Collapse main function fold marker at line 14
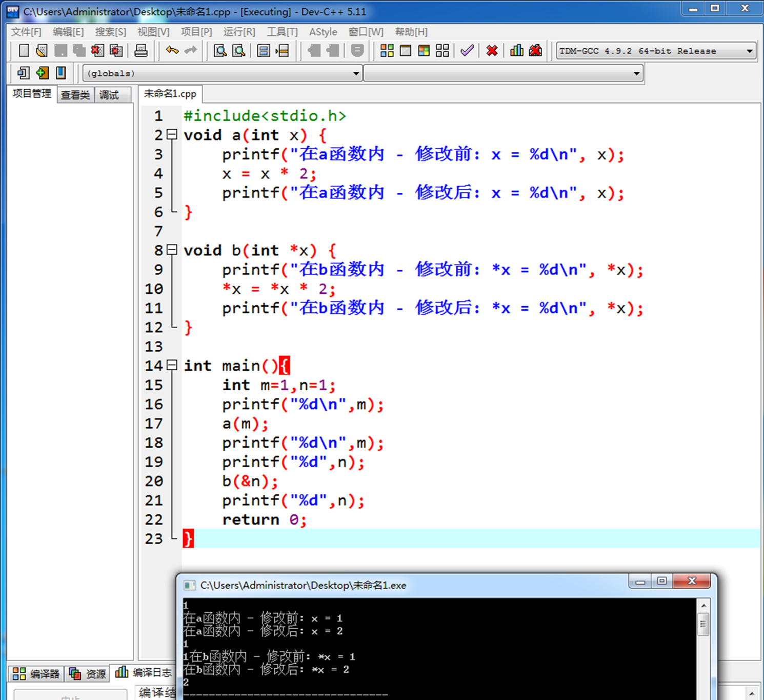 [x=172, y=366]
